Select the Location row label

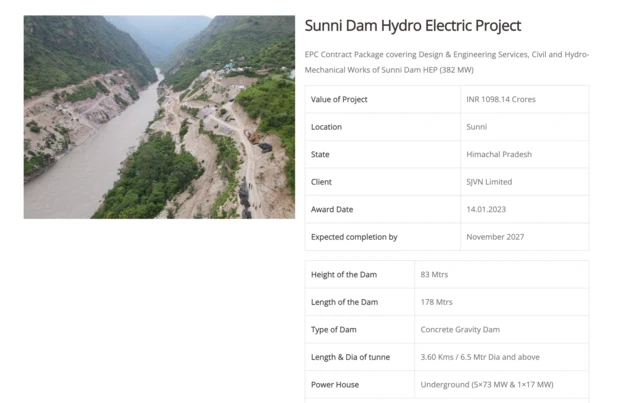(x=326, y=127)
